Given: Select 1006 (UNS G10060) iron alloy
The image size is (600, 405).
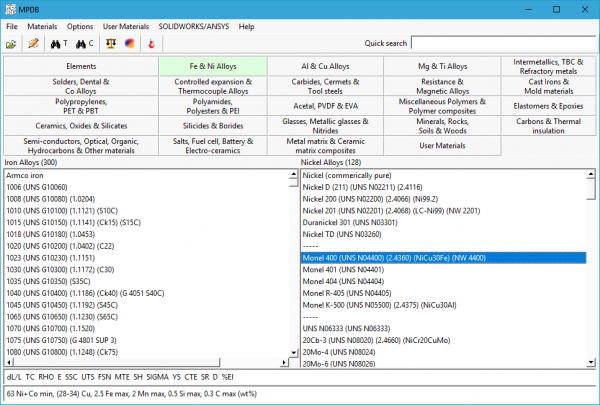Looking at the screenshot, I should coord(147,187).
